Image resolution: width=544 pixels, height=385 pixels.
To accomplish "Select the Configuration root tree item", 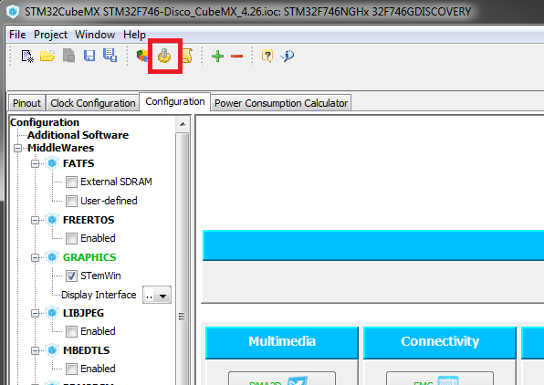I will [45, 122].
